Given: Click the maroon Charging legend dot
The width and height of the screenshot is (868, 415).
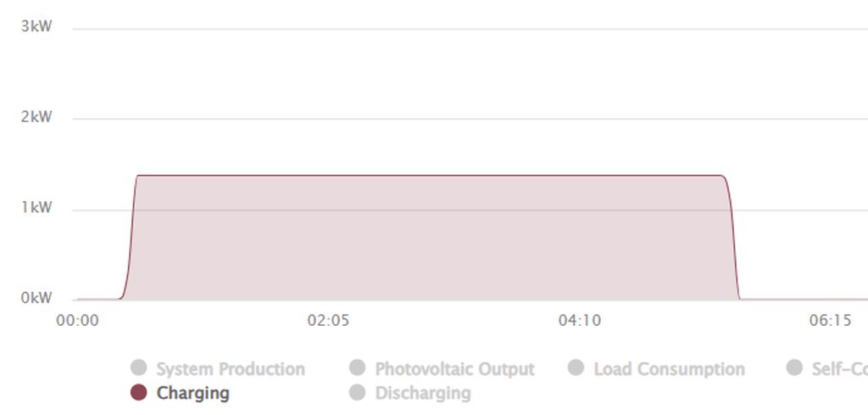Looking at the screenshot, I should click(139, 392).
